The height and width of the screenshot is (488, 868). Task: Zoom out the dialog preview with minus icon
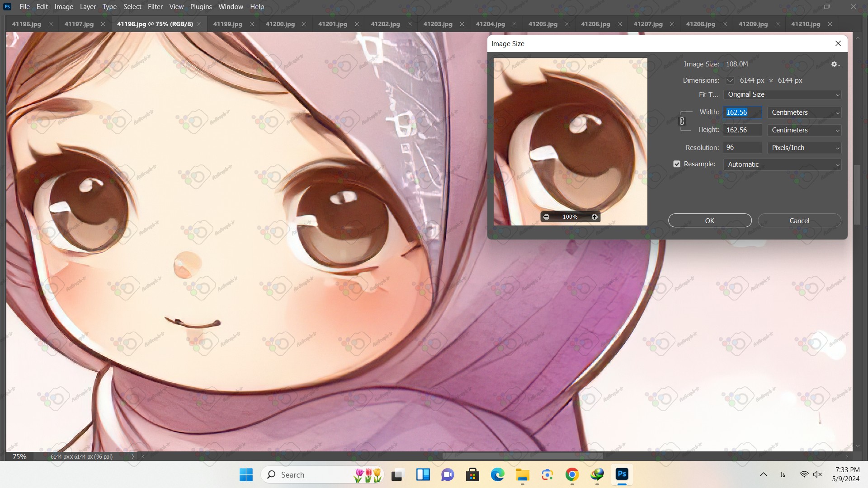tap(546, 217)
